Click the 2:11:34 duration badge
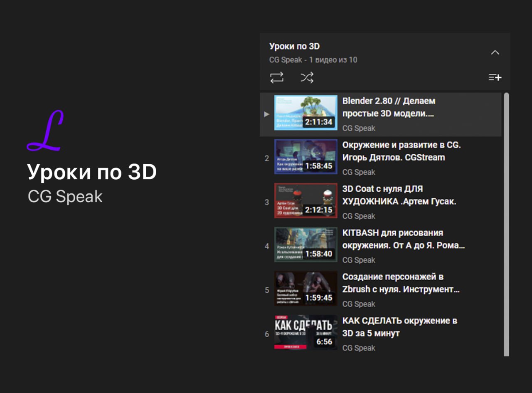This screenshot has height=393, width=532. coord(319,122)
